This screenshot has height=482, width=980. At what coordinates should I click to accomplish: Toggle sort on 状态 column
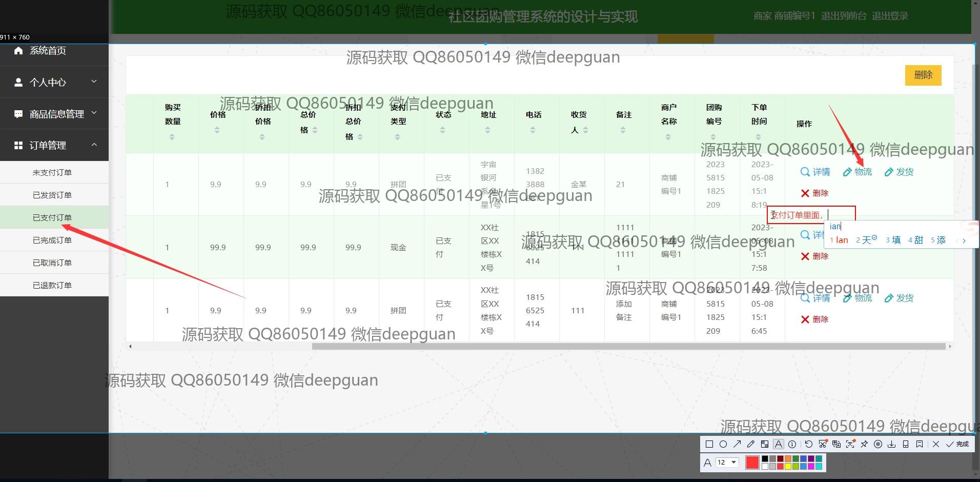(442, 130)
